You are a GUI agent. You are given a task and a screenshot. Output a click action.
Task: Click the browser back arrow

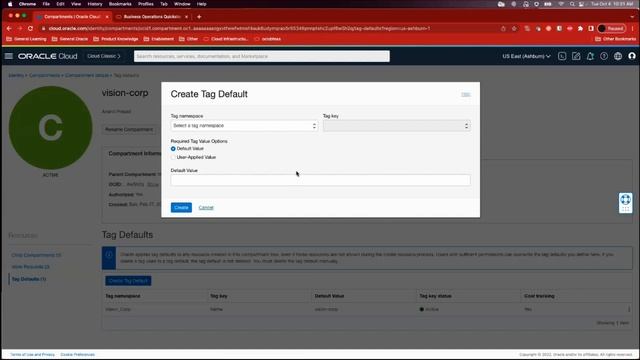9,29
